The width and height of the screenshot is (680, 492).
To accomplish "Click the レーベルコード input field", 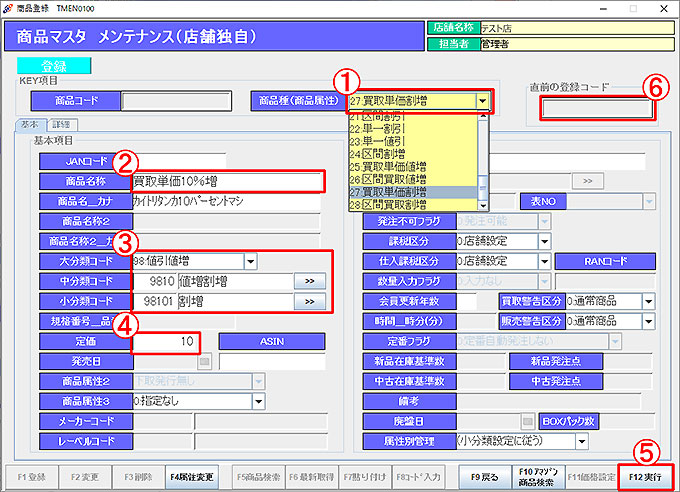I will tap(163, 441).
